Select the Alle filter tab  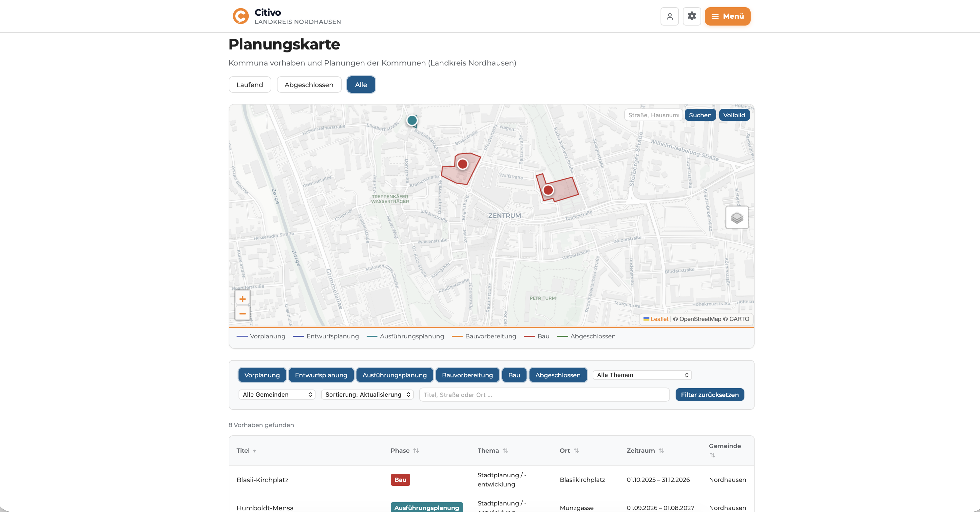pos(361,85)
